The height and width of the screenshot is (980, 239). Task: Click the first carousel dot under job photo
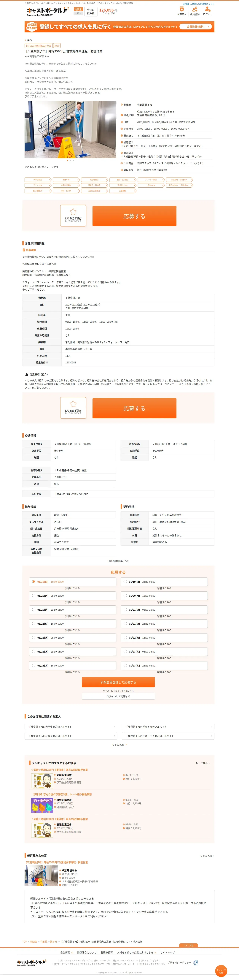coord(67,161)
